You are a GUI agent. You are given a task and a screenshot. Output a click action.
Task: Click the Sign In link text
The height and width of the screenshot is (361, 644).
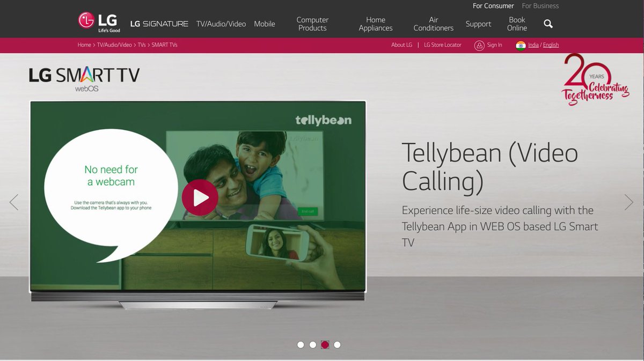pos(495,45)
